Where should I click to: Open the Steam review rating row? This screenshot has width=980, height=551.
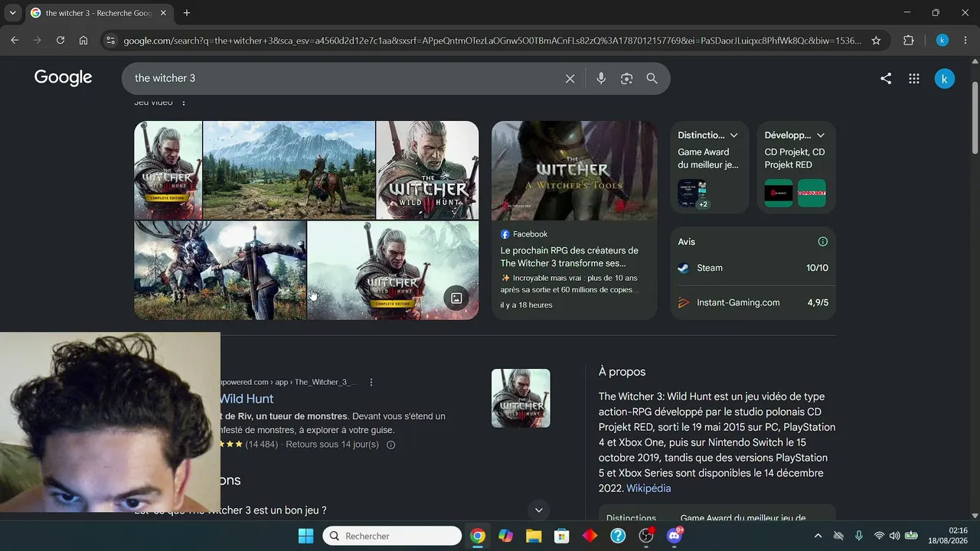tap(753, 268)
